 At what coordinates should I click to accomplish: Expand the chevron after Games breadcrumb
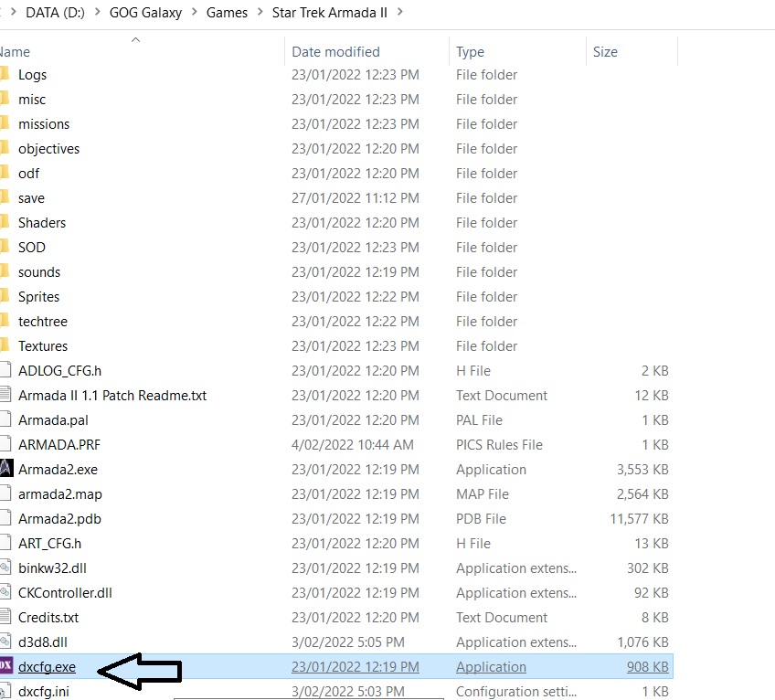tap(260, 12)
